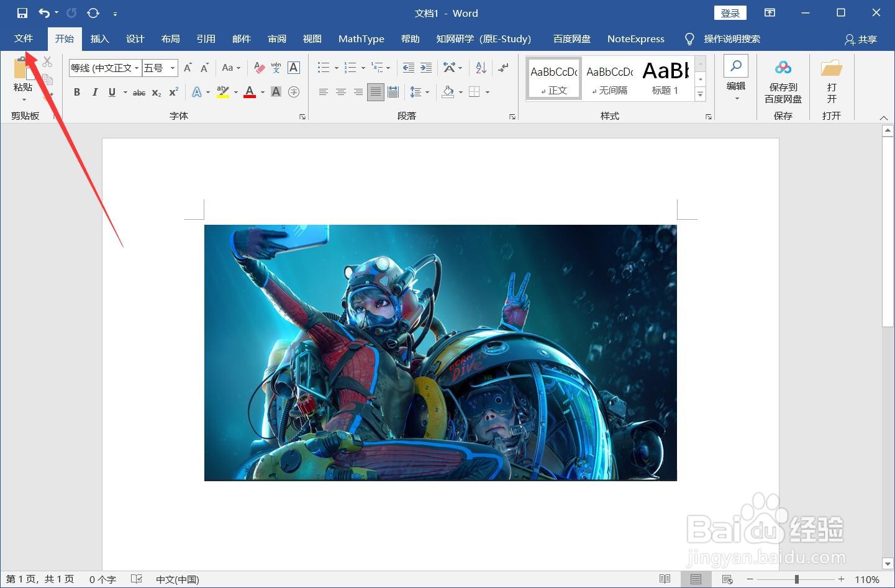The width and height of the screenshot is (895, 588).
Task: Click the 登录 sign-in button
Action: [x=730, y=13]
